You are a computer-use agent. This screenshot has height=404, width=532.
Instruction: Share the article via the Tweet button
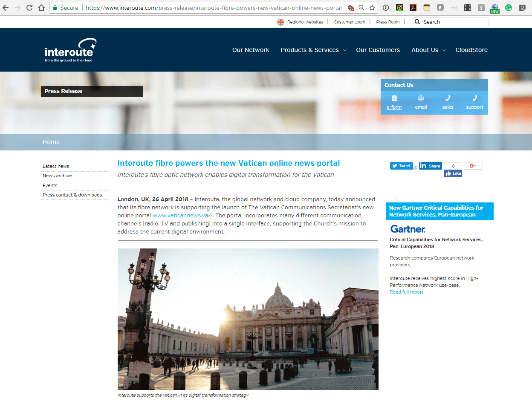401,166
